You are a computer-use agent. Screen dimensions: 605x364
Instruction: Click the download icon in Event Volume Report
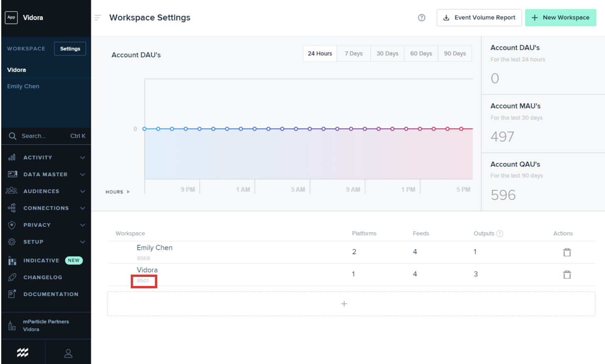446,17
